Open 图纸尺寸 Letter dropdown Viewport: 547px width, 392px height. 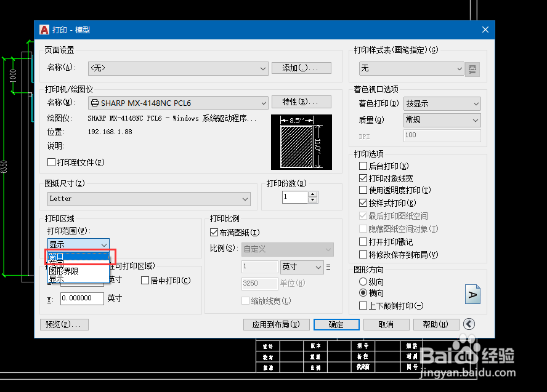coord(149,199)
